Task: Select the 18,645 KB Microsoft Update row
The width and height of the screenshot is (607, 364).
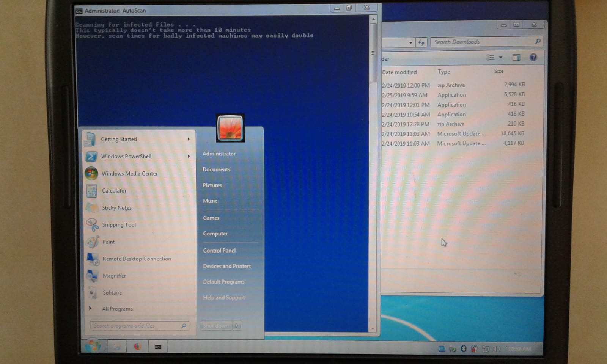Action: pos(454,134)
